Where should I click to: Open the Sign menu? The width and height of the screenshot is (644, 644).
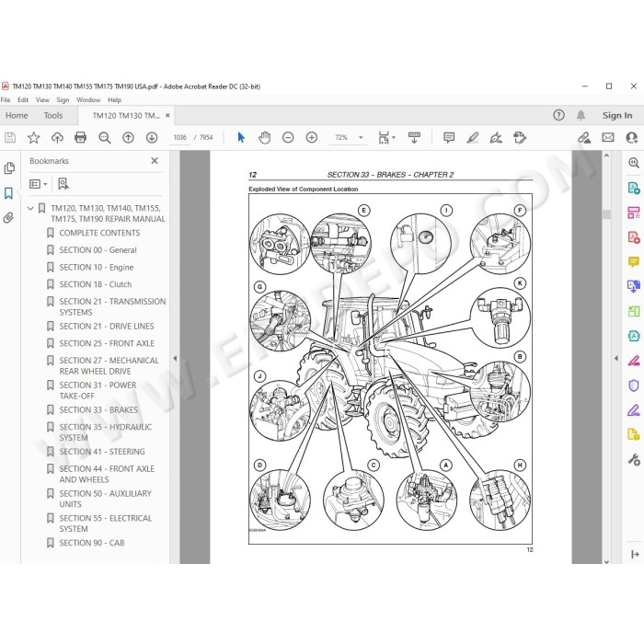[x=63, y=99]
